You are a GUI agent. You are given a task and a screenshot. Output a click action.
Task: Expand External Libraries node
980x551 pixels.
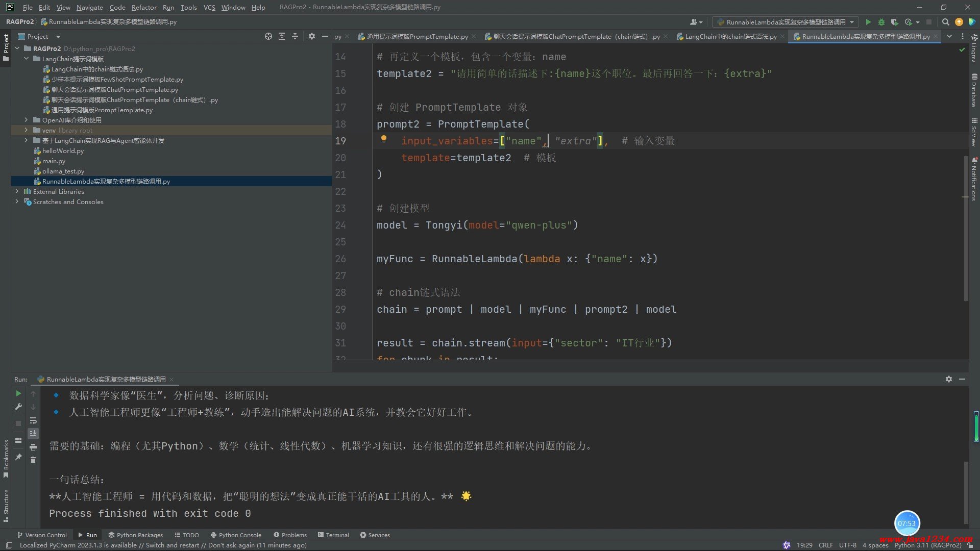pyautogui.click(x=17, y=191)
